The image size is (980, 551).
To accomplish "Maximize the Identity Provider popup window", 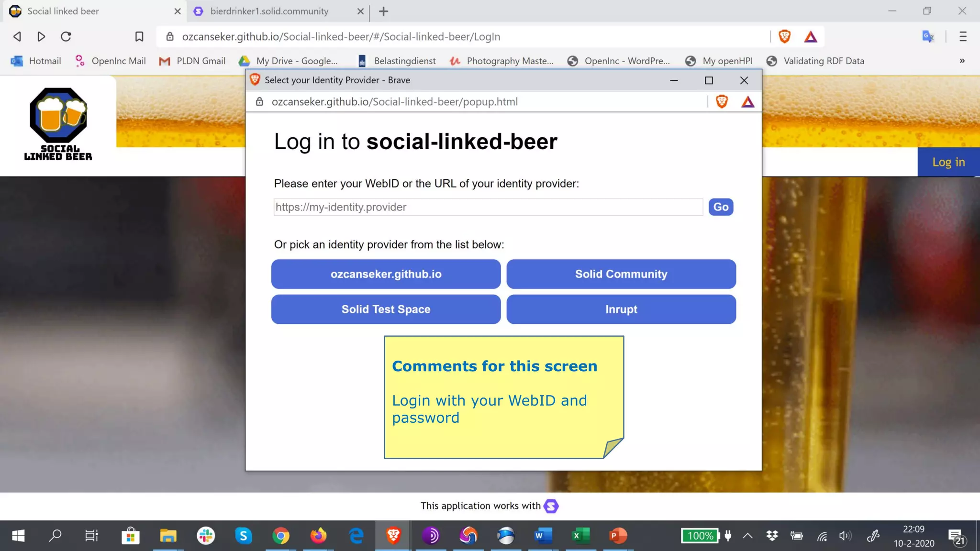I will click(x=709, y=80).
